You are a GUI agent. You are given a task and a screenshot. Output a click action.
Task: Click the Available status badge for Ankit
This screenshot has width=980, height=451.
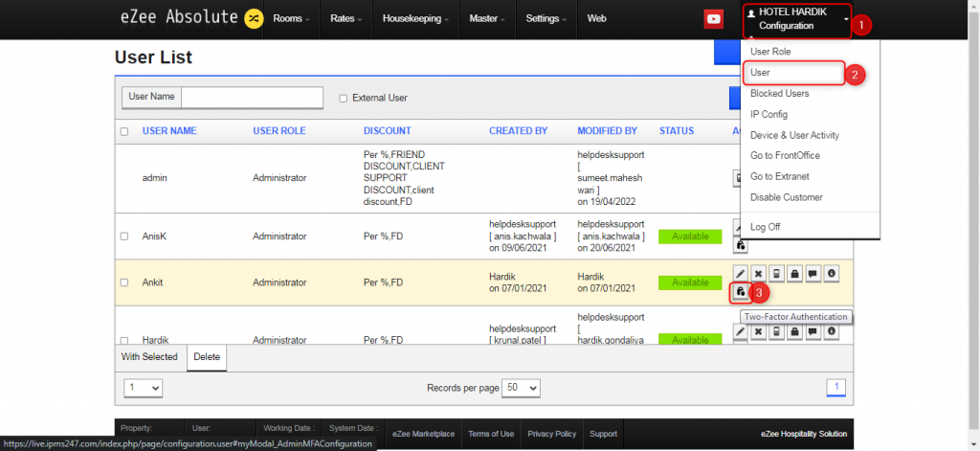pos(690,282)
